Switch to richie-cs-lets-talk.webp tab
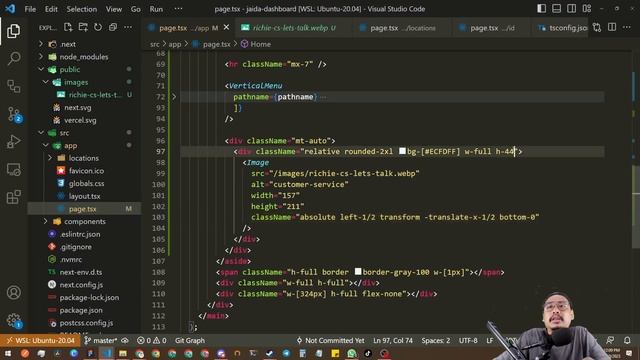 pyautogui.click(x=294, y=28)
